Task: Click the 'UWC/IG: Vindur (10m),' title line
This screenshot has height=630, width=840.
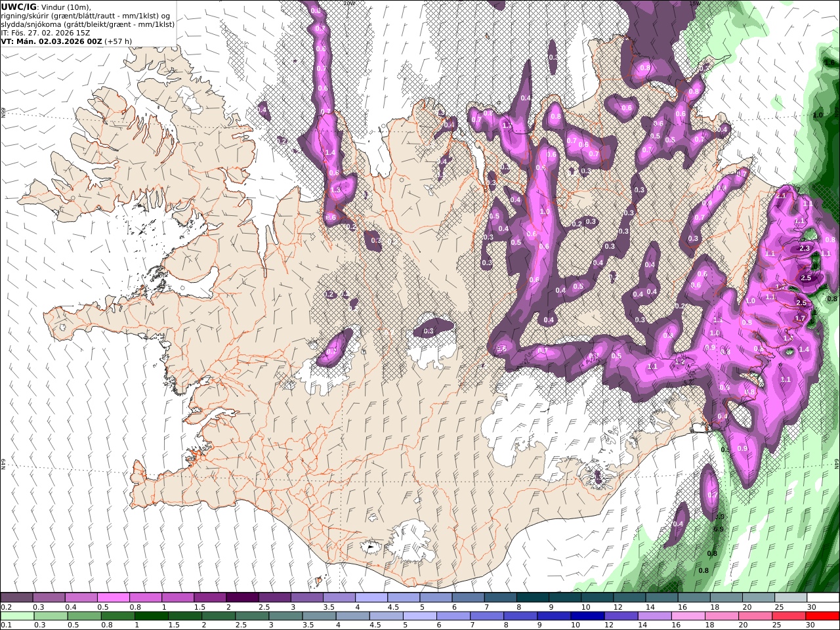Action: coord(46,7)
